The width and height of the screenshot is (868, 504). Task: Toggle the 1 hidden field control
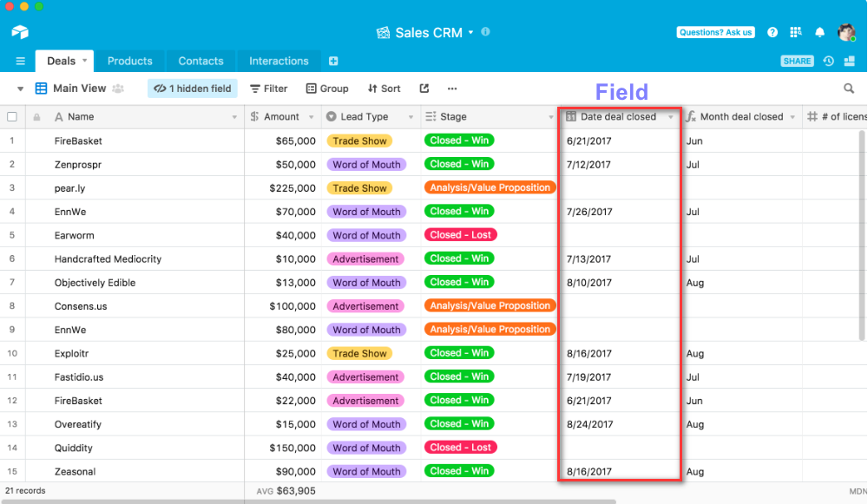(193, 88)
